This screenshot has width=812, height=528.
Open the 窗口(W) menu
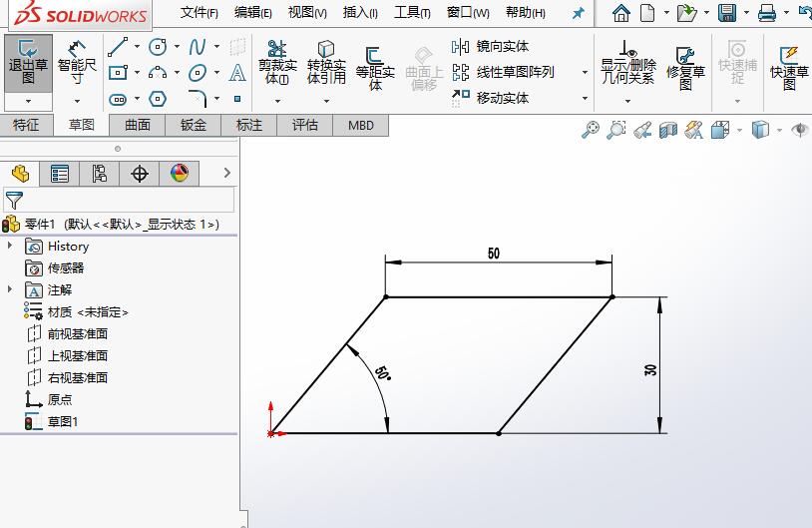point(468,12)
